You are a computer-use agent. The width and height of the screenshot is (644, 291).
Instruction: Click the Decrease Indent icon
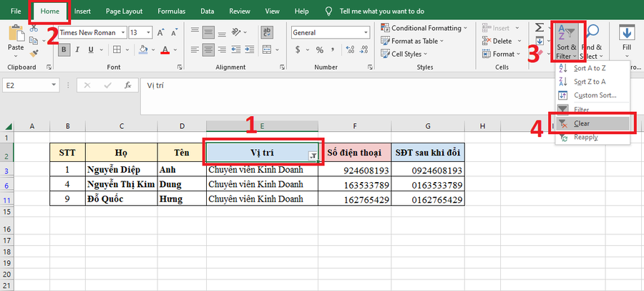tap(235, 49)
